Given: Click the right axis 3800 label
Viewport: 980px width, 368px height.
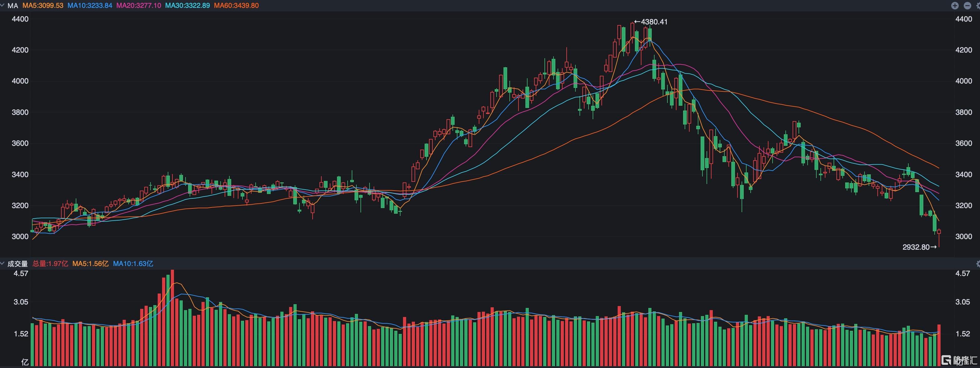Looking at the screenshot, I should [x=964, y=112].
